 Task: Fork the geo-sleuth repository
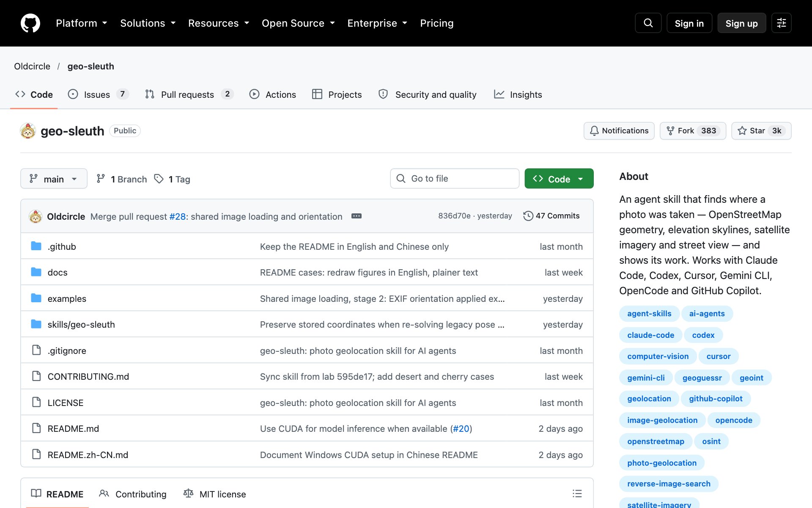coord(693,131)
